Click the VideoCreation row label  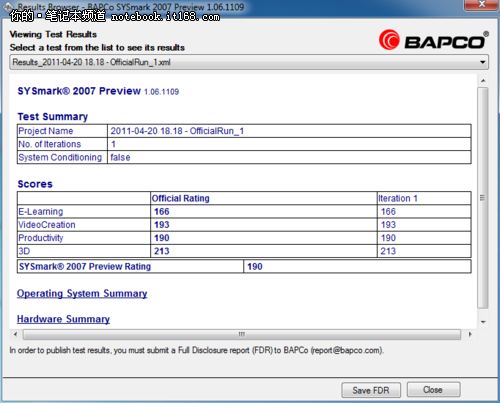47,225
